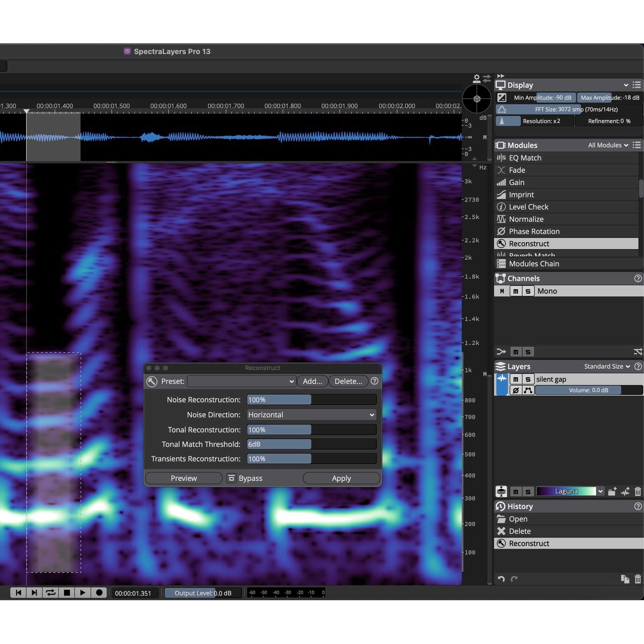Skip to start in transport bar

(x=18, y=593)
